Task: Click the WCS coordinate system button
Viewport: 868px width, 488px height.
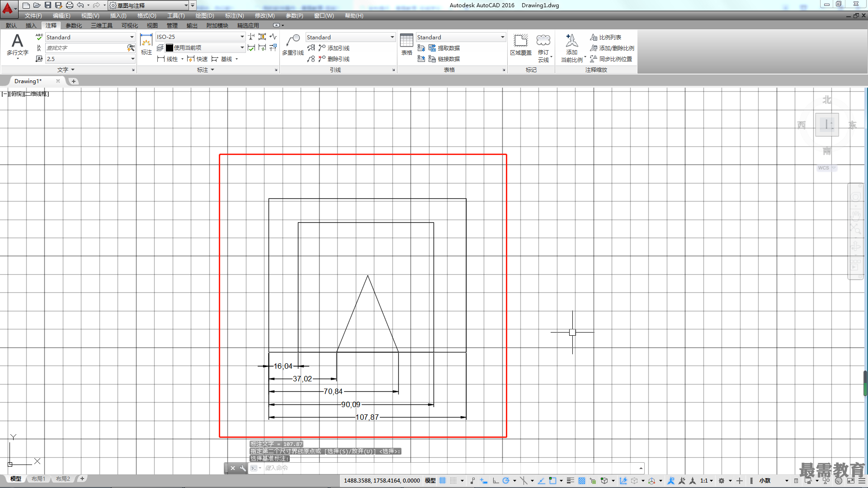Action: pos(827,168)
